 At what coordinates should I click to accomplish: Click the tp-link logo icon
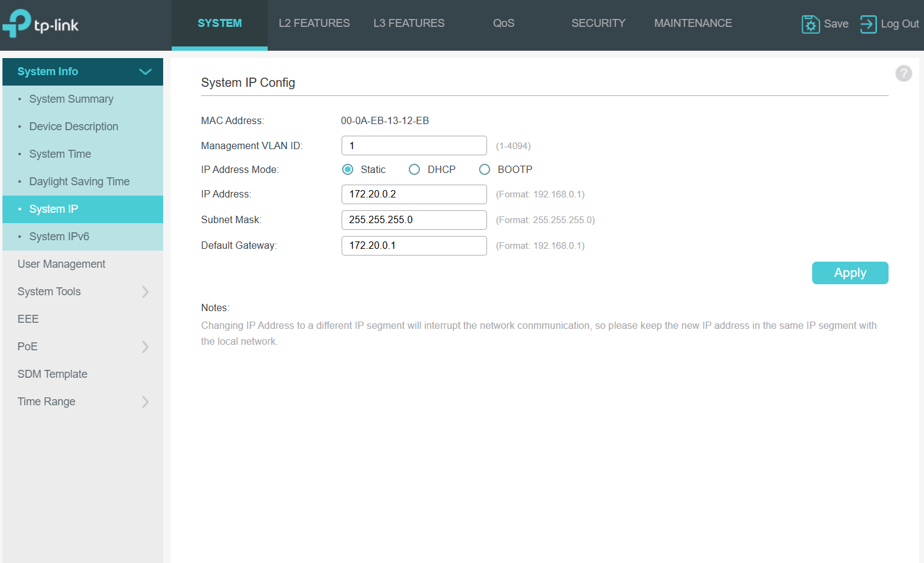pyautogui.click(x=17, y=23)
